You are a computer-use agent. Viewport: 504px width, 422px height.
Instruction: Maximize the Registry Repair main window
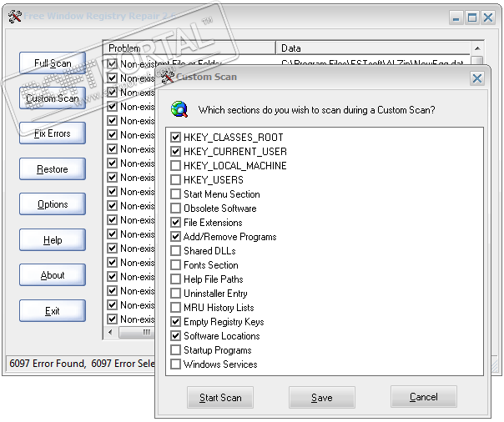tap(472, 18)
